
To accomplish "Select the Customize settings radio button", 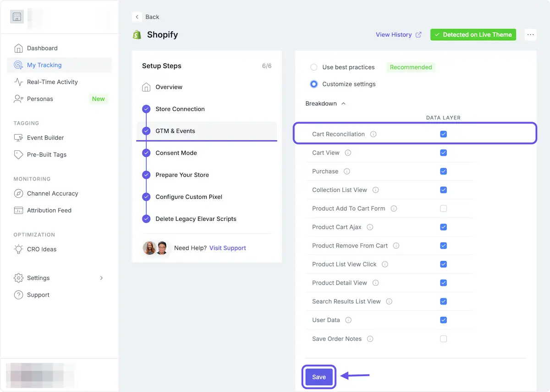I will click(x=314, y=84).
